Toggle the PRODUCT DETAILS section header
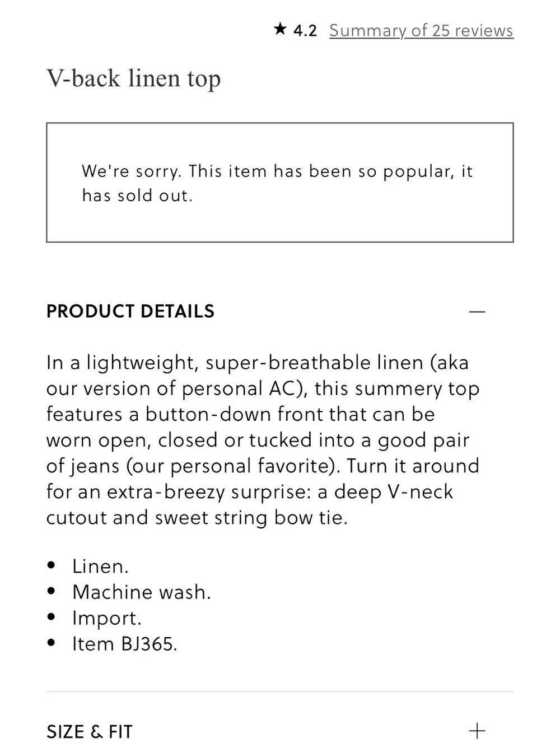 tap(280, 312)
